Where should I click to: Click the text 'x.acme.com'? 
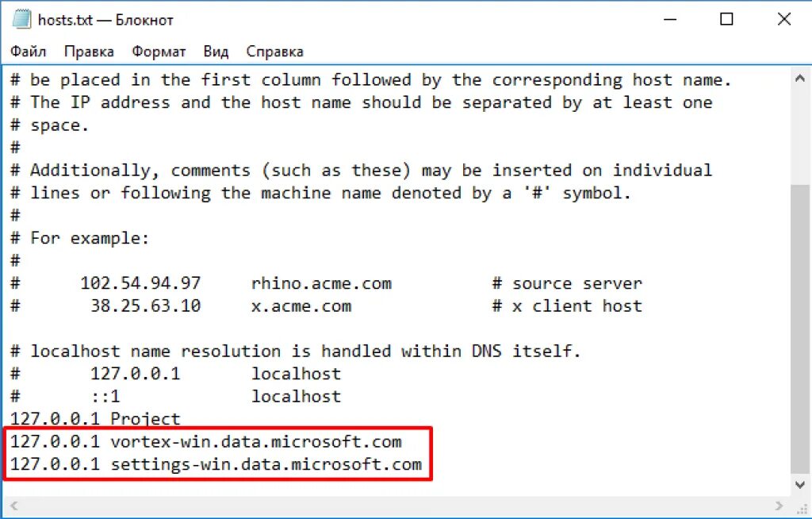[x=301, y=306]
